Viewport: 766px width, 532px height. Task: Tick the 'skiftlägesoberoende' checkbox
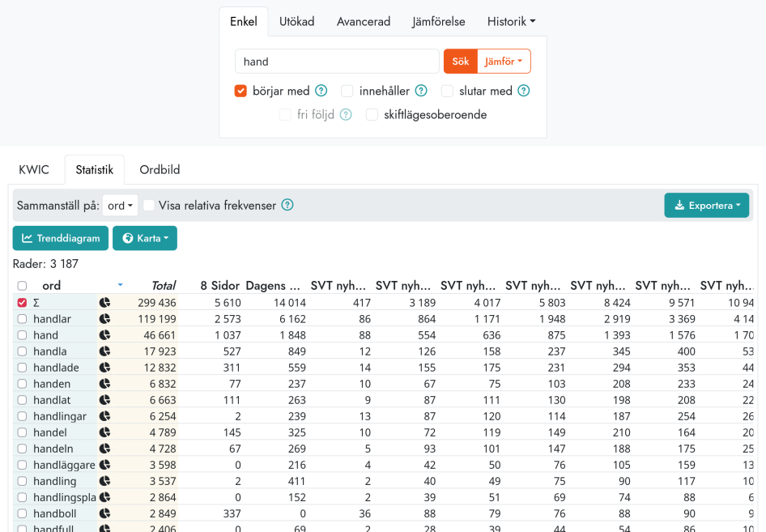372,115
